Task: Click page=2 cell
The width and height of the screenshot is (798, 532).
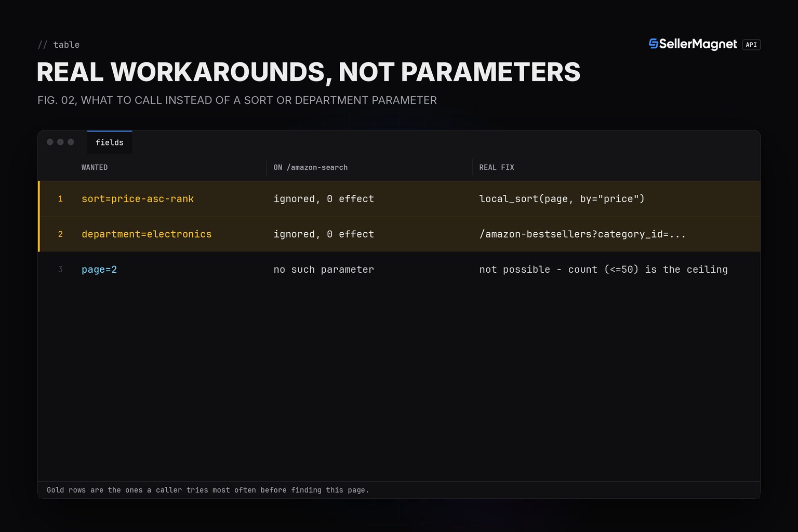Action: [99, 270]
